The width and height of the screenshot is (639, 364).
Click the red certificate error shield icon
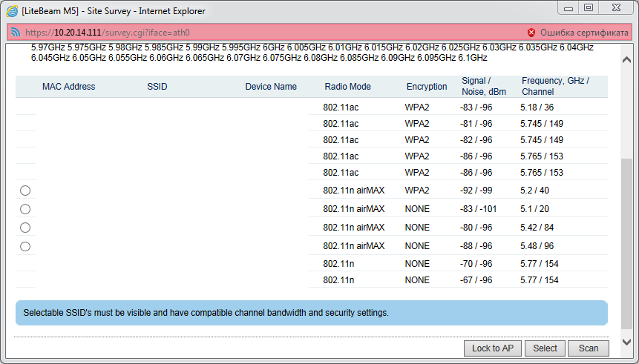pyautogui.click(x=531, y=33)
